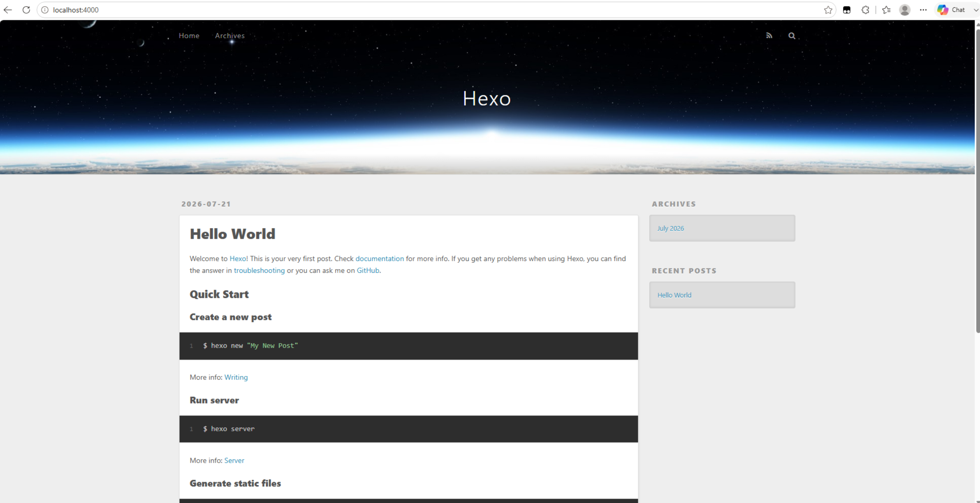The height and width of the screenshot is (503, 980).
Task: Open split screen browser icon
Action: pos(847,10)
